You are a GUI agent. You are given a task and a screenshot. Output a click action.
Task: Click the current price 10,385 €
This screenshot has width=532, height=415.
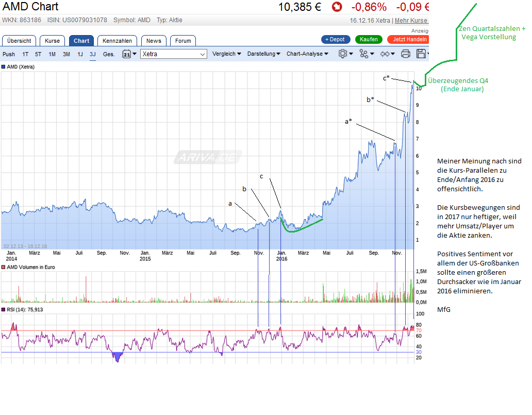click(300, 7)
